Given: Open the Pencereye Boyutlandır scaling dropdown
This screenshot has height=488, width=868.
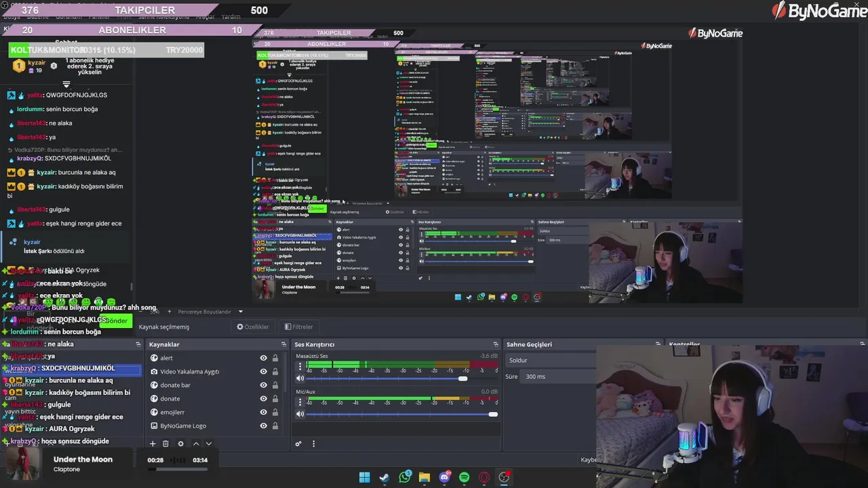Looking at the screenshot, I should click(x=240, y=312).
